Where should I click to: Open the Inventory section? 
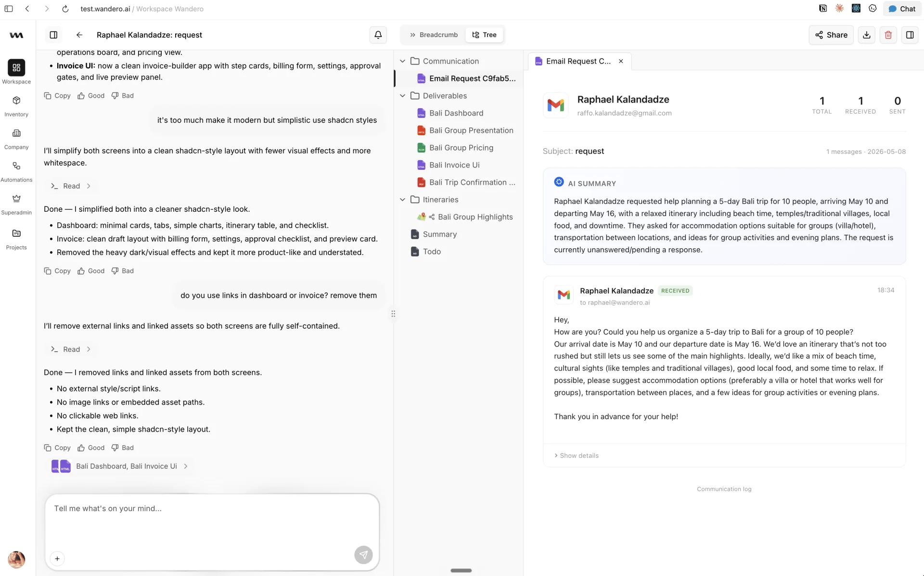(16, 106)
